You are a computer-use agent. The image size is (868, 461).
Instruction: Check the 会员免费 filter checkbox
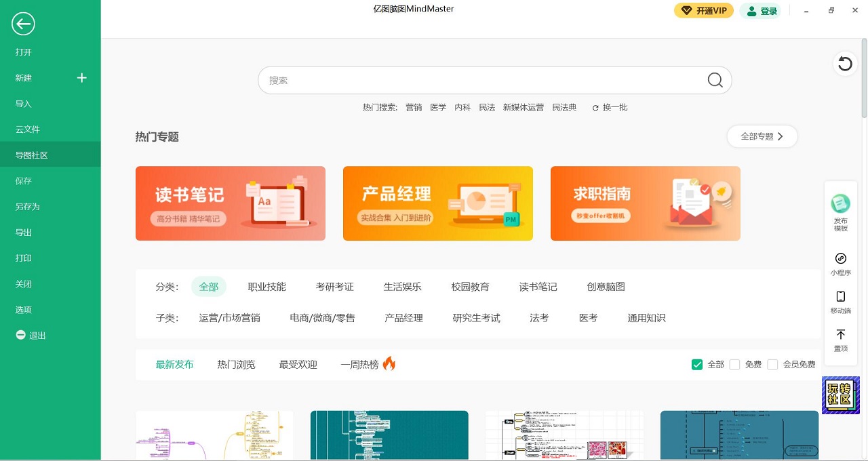(772, 365)
